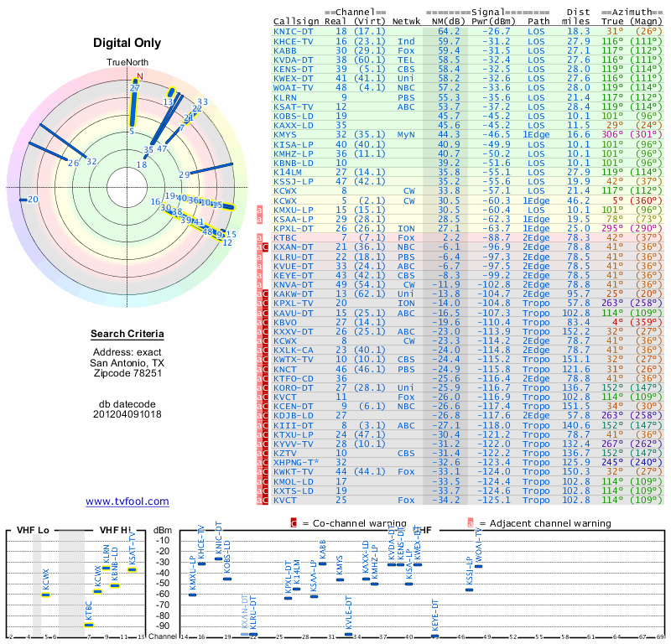This screenshot has height=644, width=671.
Task: Click the pink adjacent channel warning legend icon
Action: coord(471,523)
